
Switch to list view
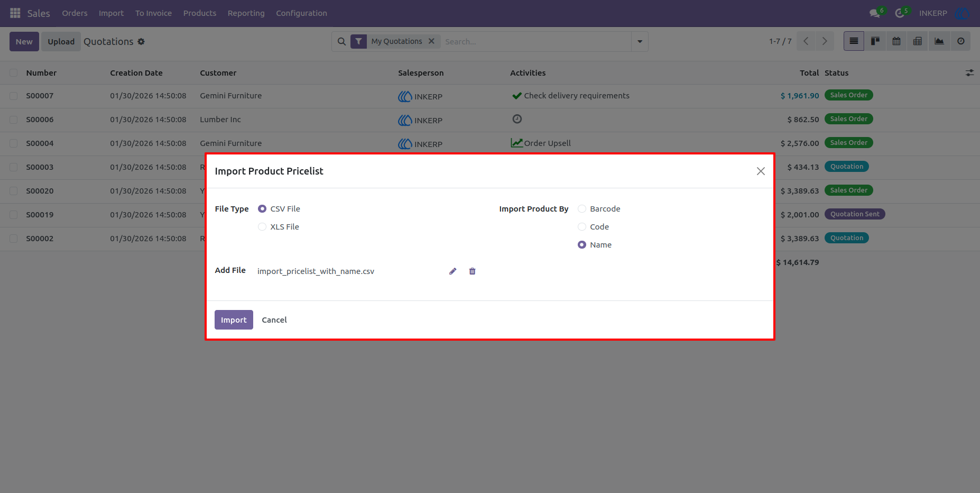coord(854,41)
